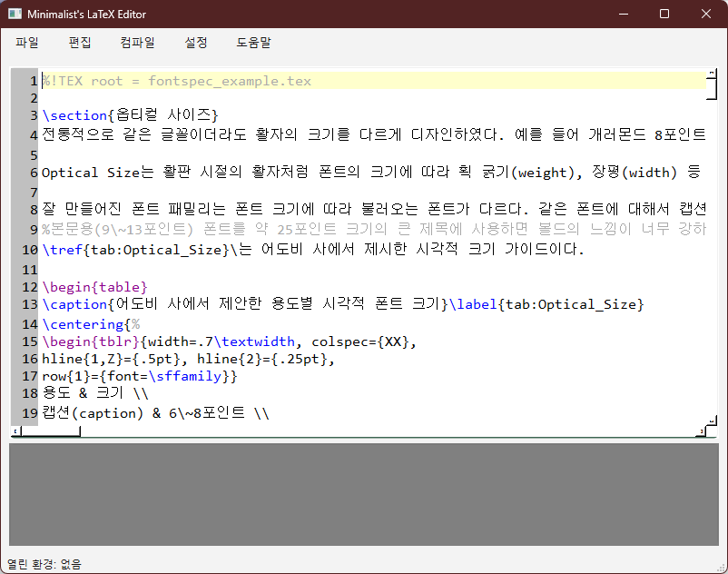Click \begin{table} on line 12
Image resolution: width=728 pixels, height=574 pixels.
(x=94, y=287)
